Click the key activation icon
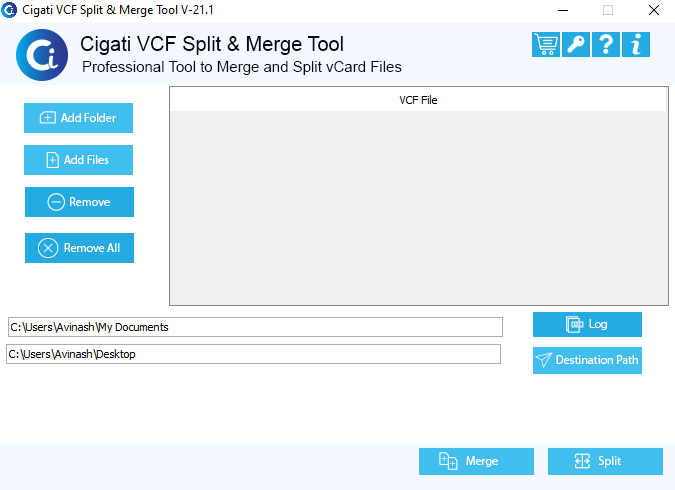Viewport: 675px width, 490px height. (x=576, y=44)
